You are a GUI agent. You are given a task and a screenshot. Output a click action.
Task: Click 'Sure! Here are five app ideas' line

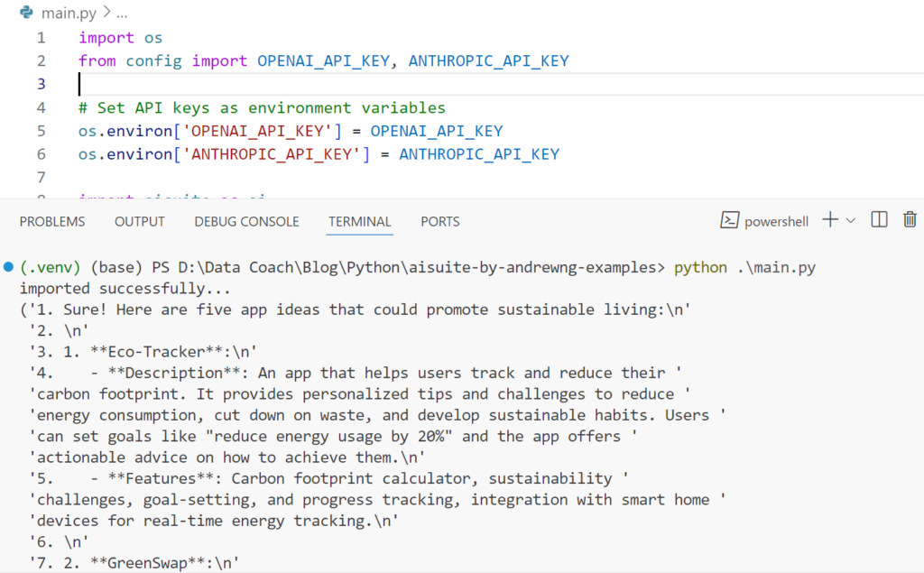coord(356,310)
